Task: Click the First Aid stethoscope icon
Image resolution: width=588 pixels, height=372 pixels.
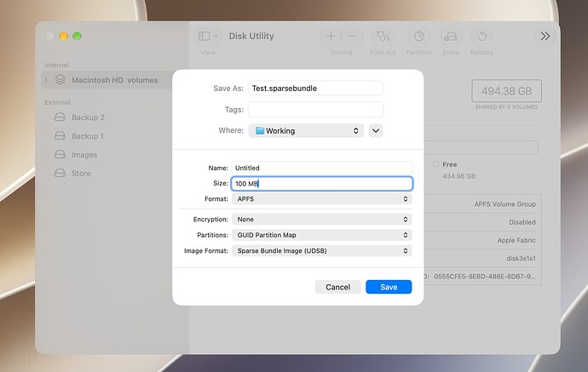Action: tap(383, 37)
